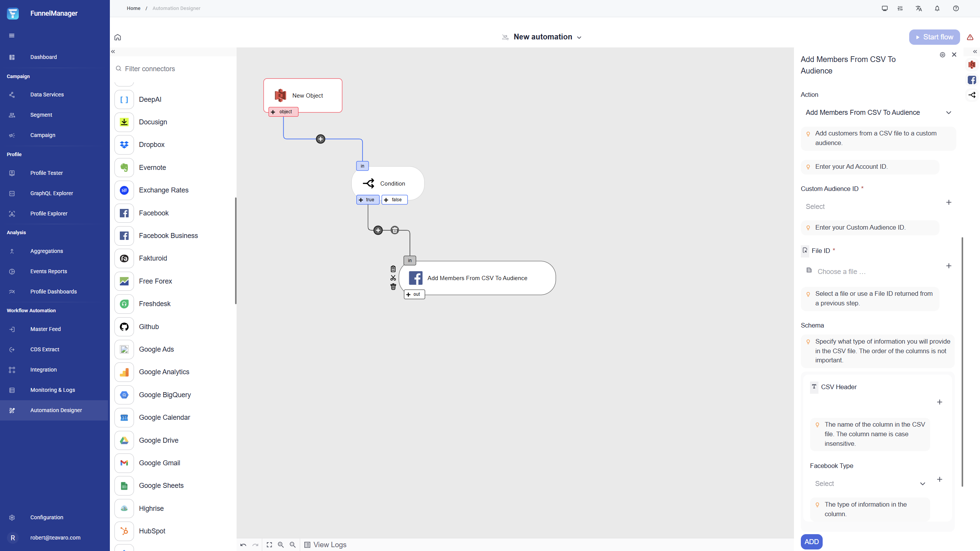
Task: Open the help question mark icon
Action: coord(956,8)
